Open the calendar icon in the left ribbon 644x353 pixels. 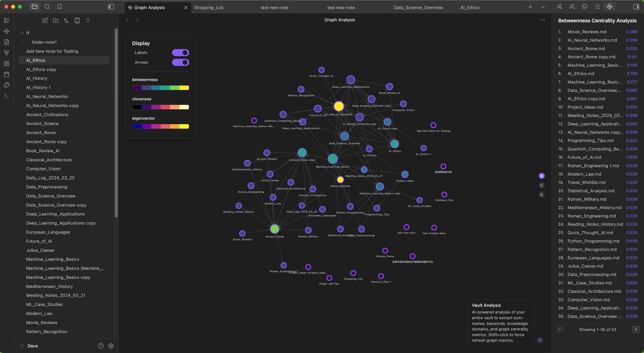(6, 74)
